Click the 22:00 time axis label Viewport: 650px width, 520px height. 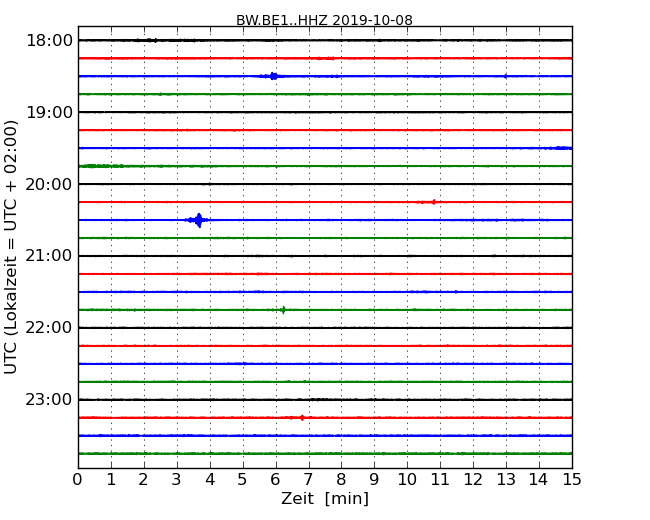click(x=49, y=328)
